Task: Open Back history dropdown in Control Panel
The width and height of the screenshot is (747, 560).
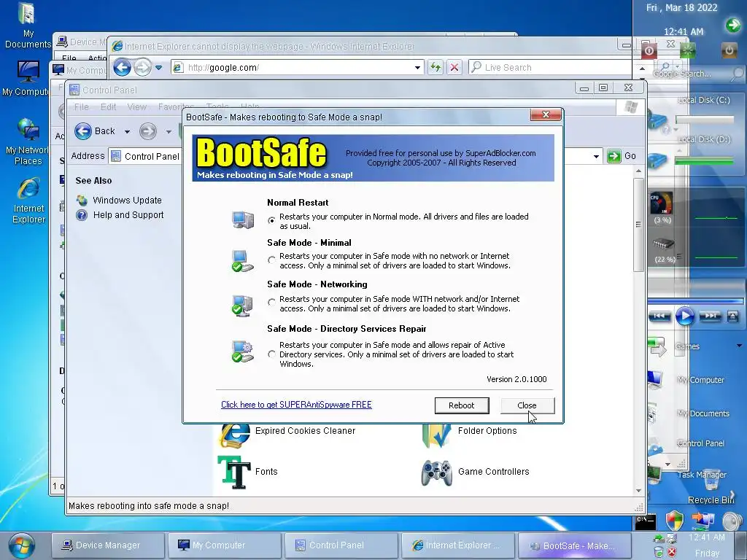Action: (x=127, y=132)
